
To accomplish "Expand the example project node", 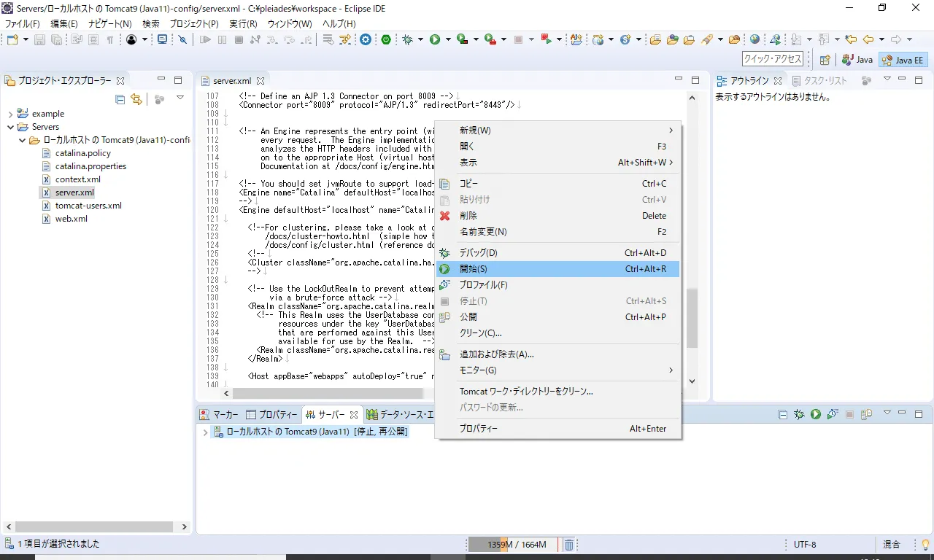I will (10, 114).
